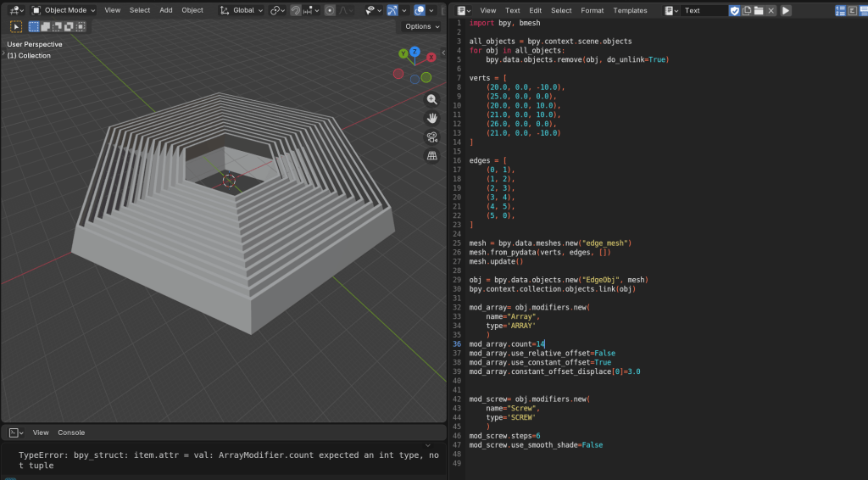Screen dimensions: 868x480
Task: Toggle the camera view icon
Action: (432, 137)
